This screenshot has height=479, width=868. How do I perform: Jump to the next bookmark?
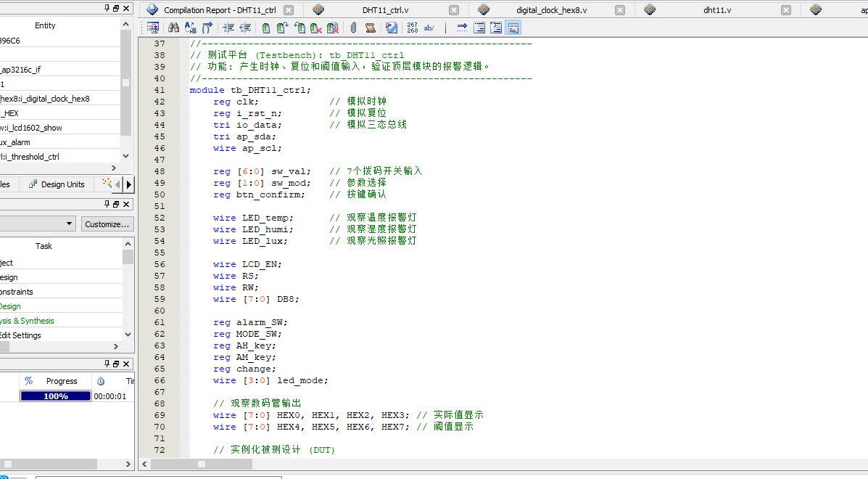[x=282, y=28]
